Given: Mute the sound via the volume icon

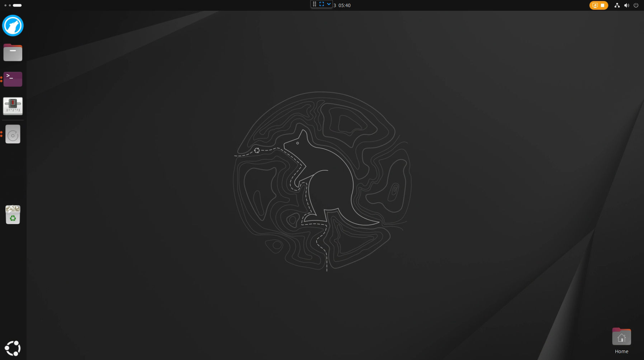Looking at the screenshot, I should pos(627,5).
